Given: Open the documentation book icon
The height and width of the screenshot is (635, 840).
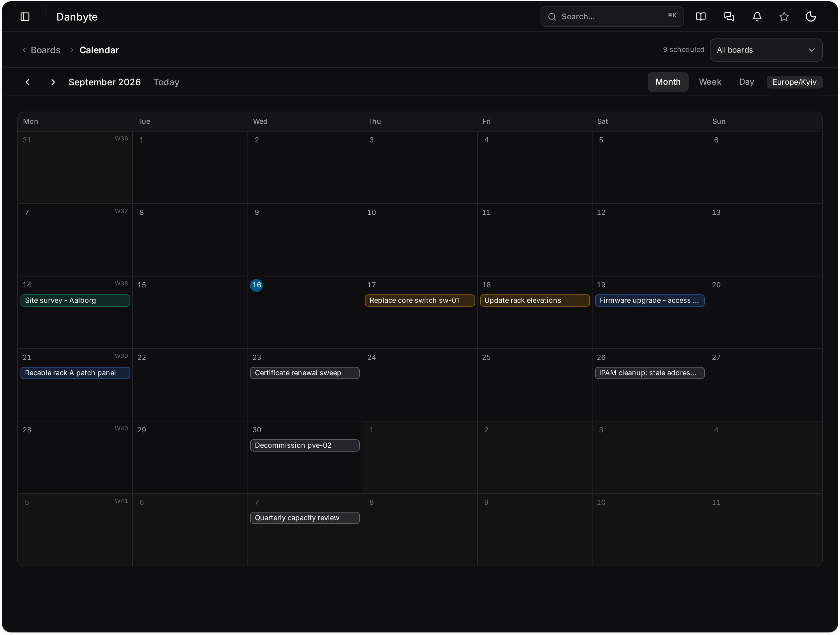Looking at the screenshot, I should (x=701, y=17).
